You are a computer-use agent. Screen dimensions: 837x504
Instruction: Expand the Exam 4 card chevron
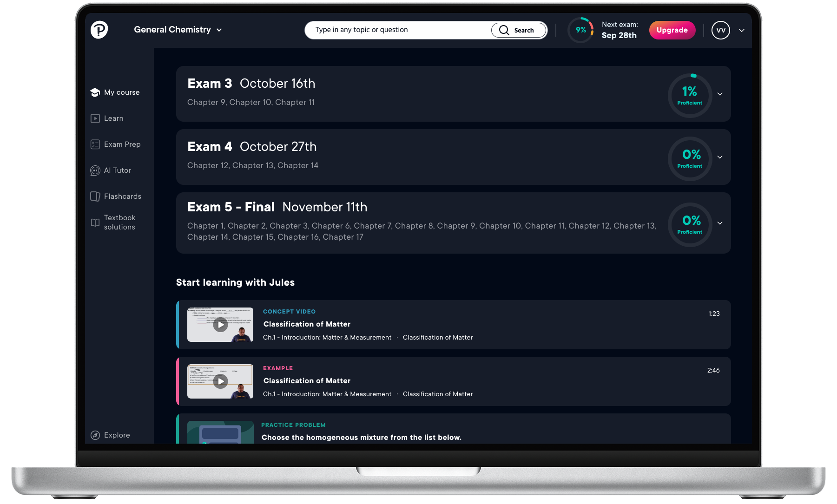coord(720,157)
